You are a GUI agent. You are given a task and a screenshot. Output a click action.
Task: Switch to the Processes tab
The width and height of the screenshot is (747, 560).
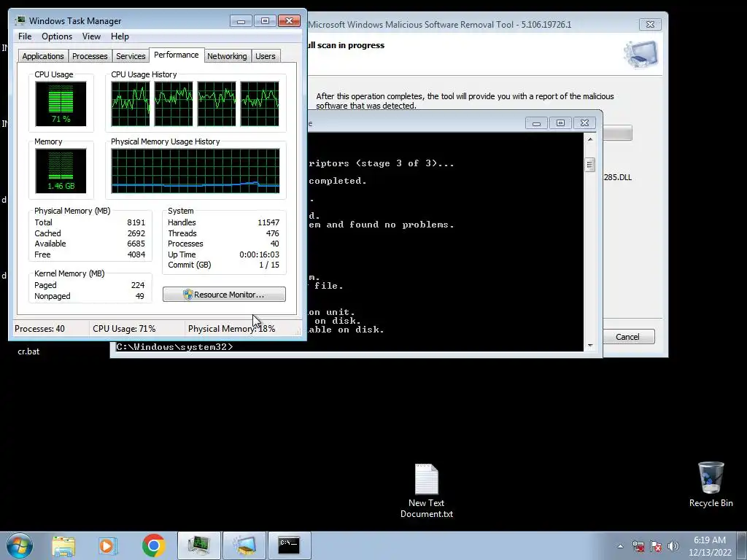(90, 56)
